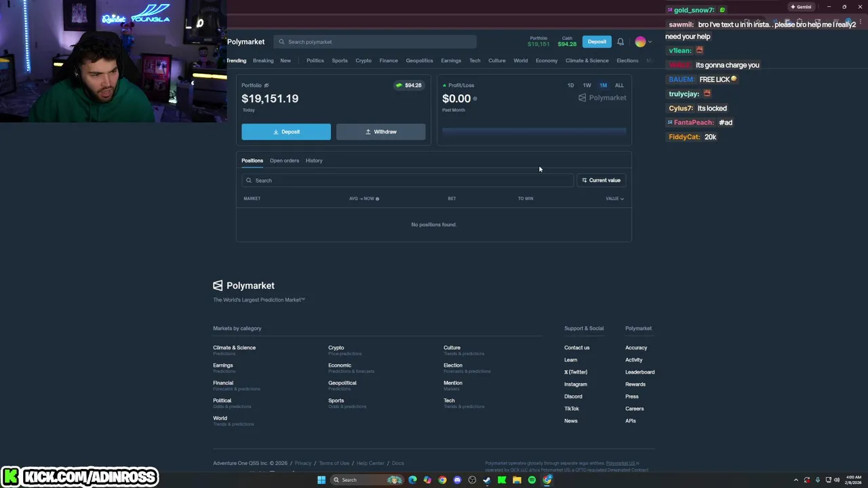Image resolution: width=868 pixels, height=488 pixels.
Task: Select the Economy category
Action: tap(547, 60)
